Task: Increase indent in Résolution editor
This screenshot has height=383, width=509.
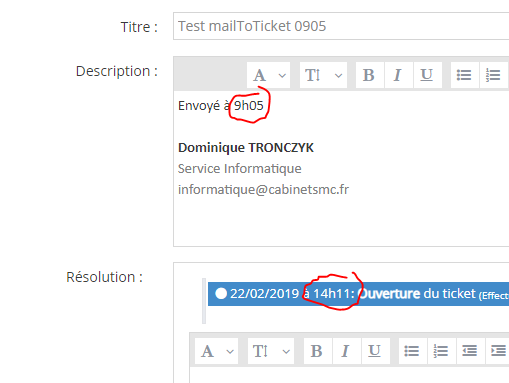Action: click(499, 351)
